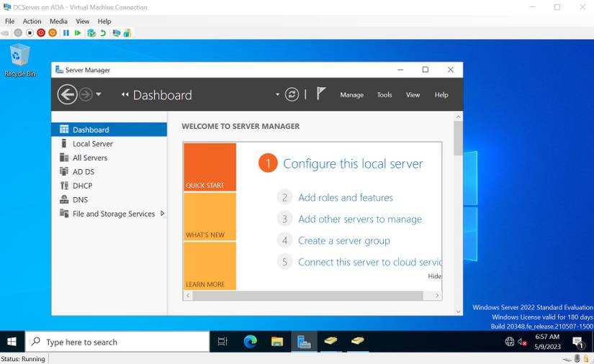The height and width of the screenshot is (364, 594).
Task: Click the second yellow book taskbar icon
Action: [357, 341]
